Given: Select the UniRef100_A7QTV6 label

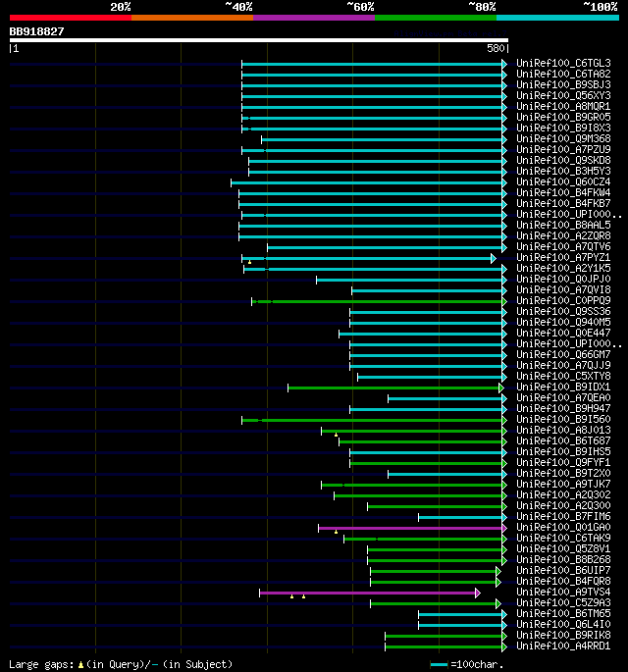Looking at the screenshot, I should pos(563,246).
